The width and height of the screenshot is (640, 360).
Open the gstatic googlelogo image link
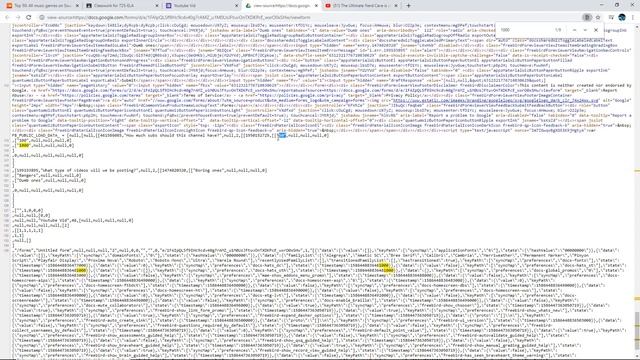point(496,100)
